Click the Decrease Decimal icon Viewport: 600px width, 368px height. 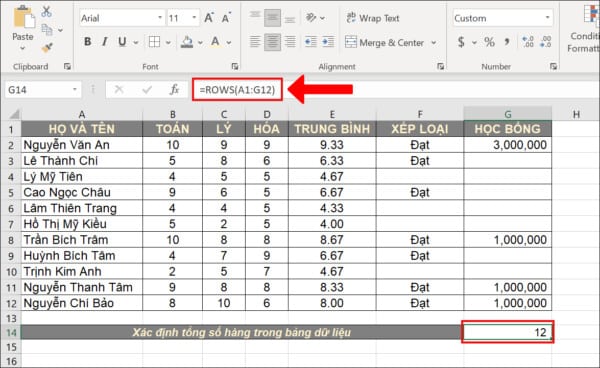coord(546,42)
